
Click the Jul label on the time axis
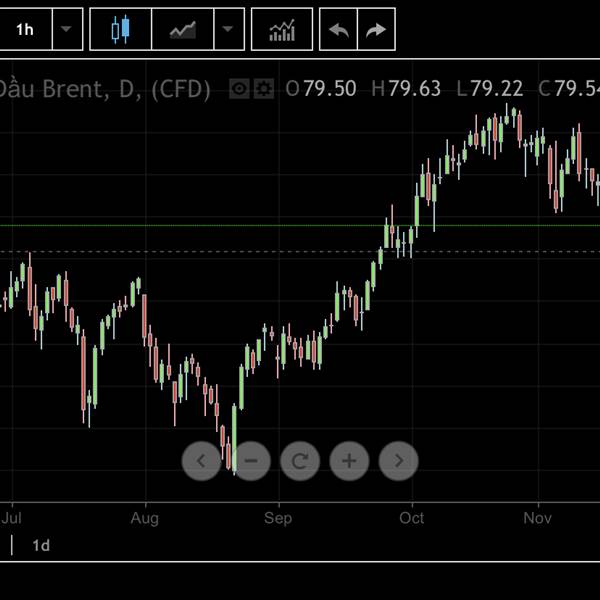pyautogui.click(x=12, y=518)
